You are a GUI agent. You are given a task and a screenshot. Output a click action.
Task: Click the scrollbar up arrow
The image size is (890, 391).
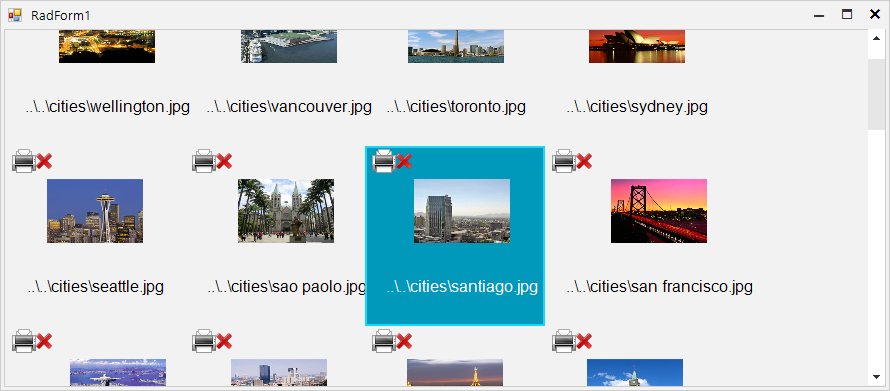click(876, 37)
